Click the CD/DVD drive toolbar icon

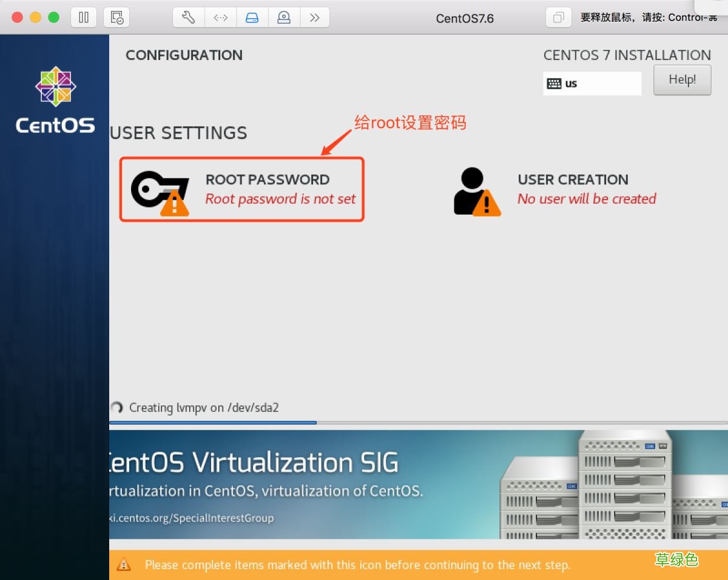pos(284,17)
